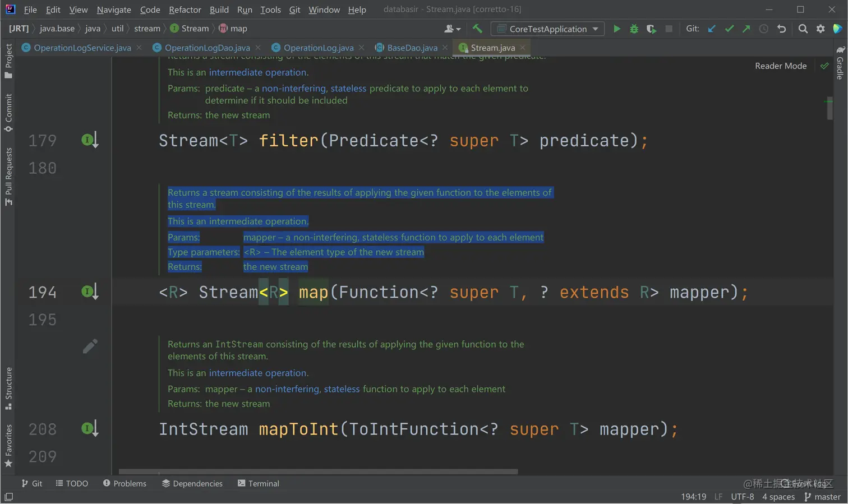Push commits with Git green arrow
848x504 pixels.
746,29
